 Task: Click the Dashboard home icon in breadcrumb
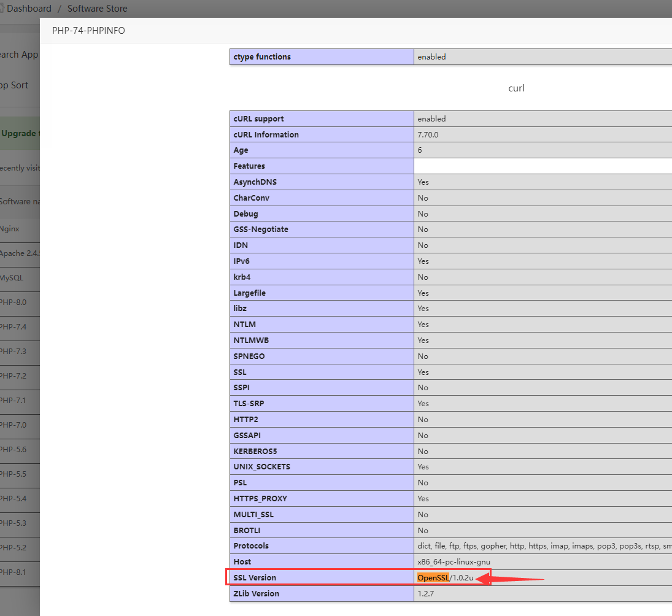[2, 9]
